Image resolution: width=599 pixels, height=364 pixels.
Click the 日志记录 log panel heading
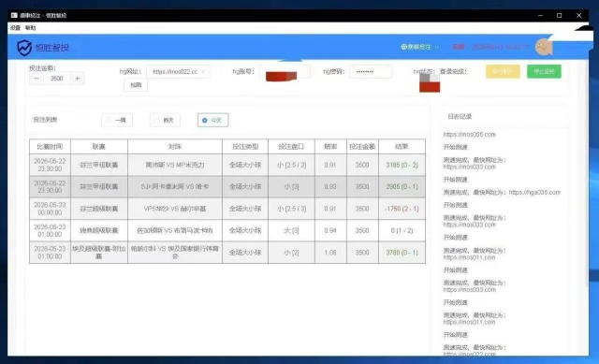(460, 116)
